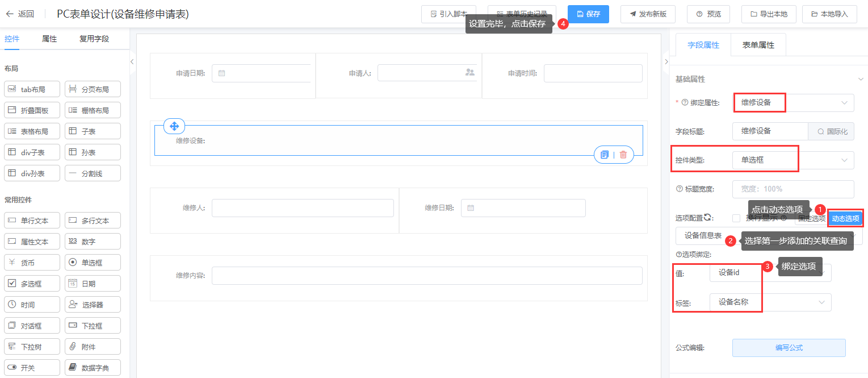Select 动态选项 option mode

click(845, 218)
